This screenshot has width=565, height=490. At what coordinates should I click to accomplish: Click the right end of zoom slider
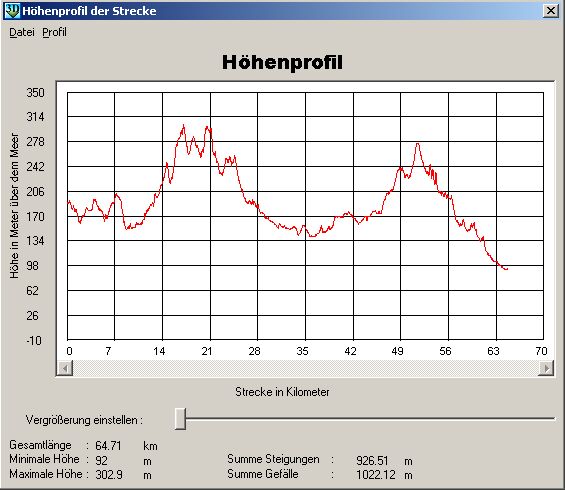[554, 419]
